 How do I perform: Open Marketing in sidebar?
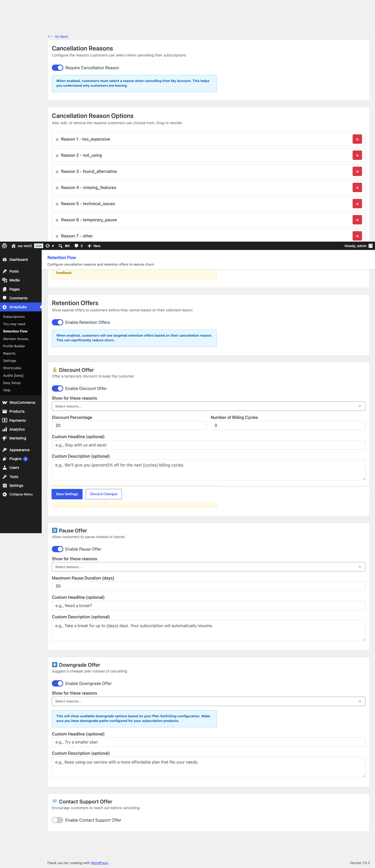pos(17,438)
